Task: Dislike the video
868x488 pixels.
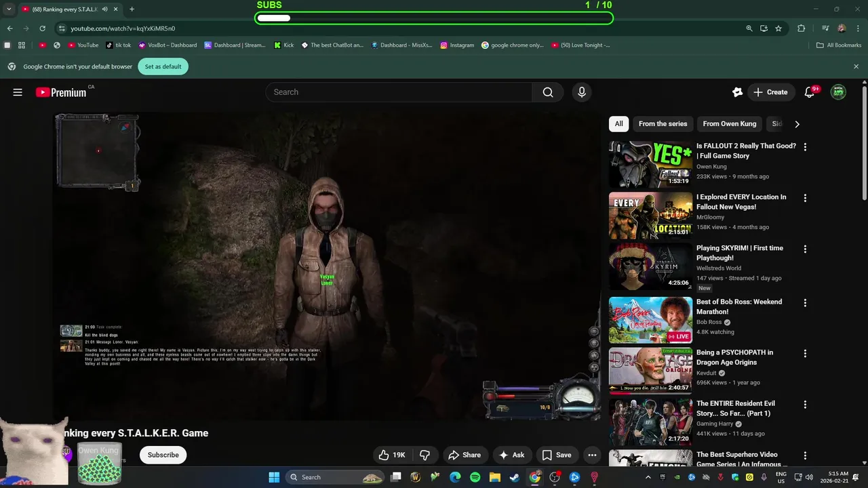Action: [x=425, y=455]
